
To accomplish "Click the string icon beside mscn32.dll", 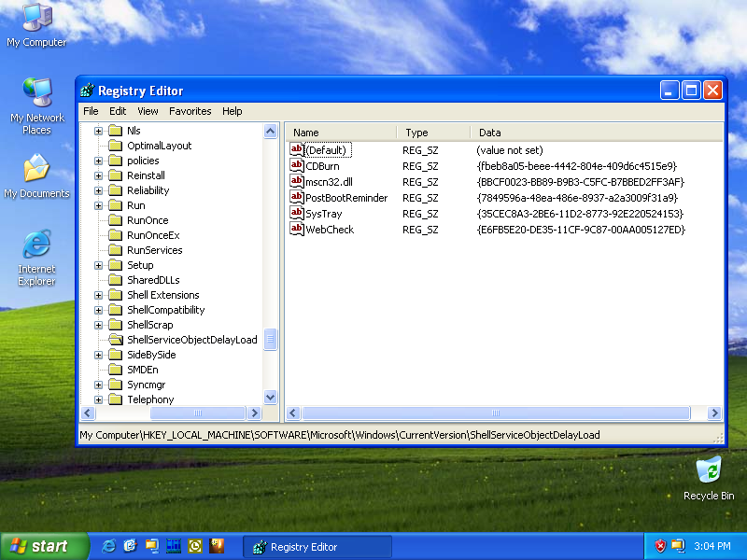I will click(296, 181).
